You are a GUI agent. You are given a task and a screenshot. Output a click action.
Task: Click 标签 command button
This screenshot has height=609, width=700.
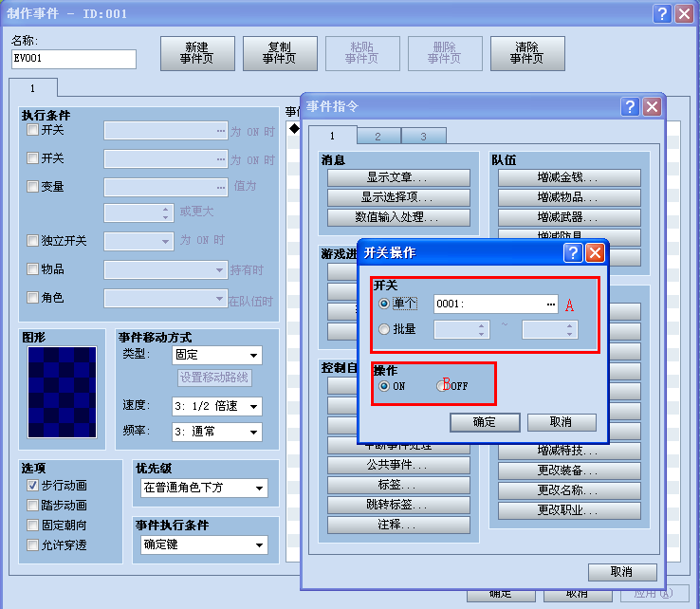coord(398,485)
